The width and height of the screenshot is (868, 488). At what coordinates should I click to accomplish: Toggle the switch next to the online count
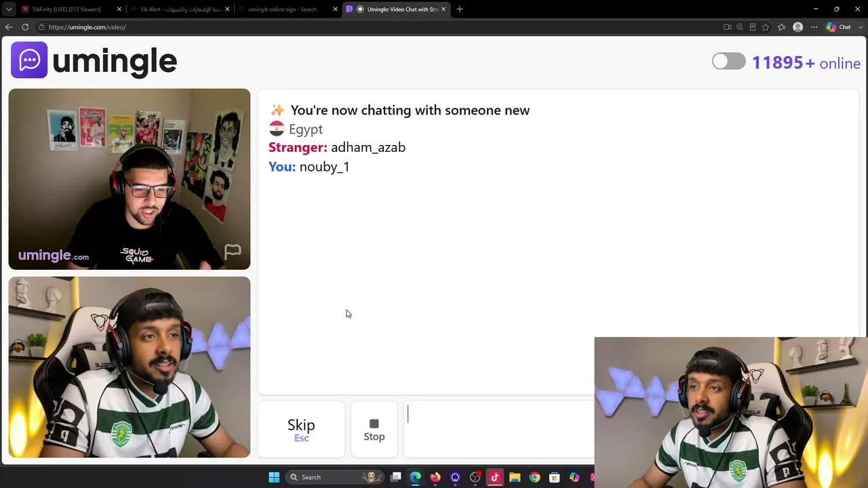coord(729,62)
